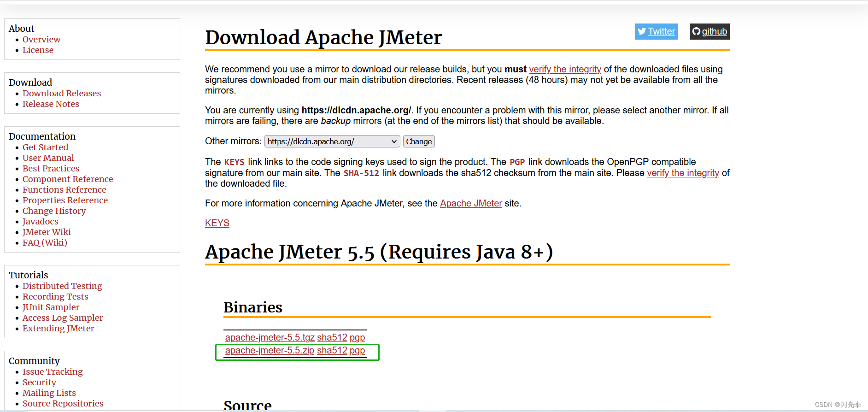Open pgp link for the zip file
868x412 pixels.
pos(357,350)
